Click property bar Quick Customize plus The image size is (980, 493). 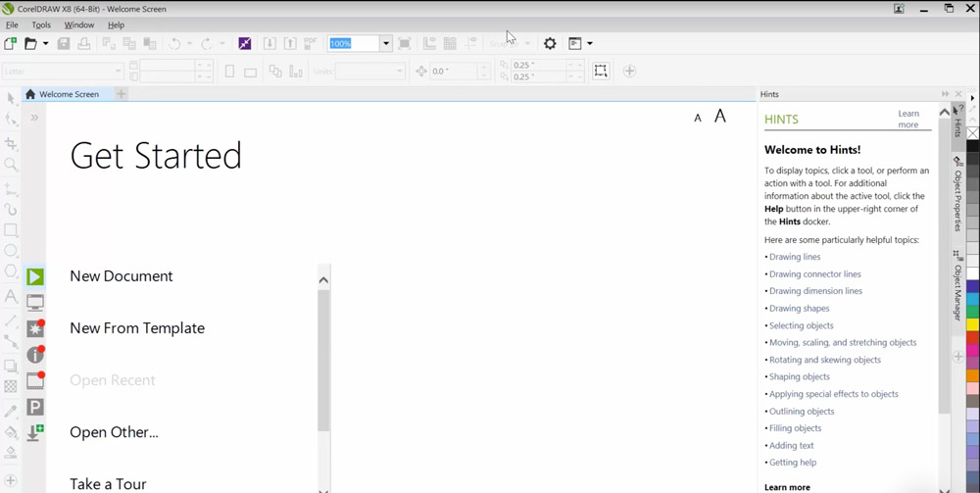point(629,72)
